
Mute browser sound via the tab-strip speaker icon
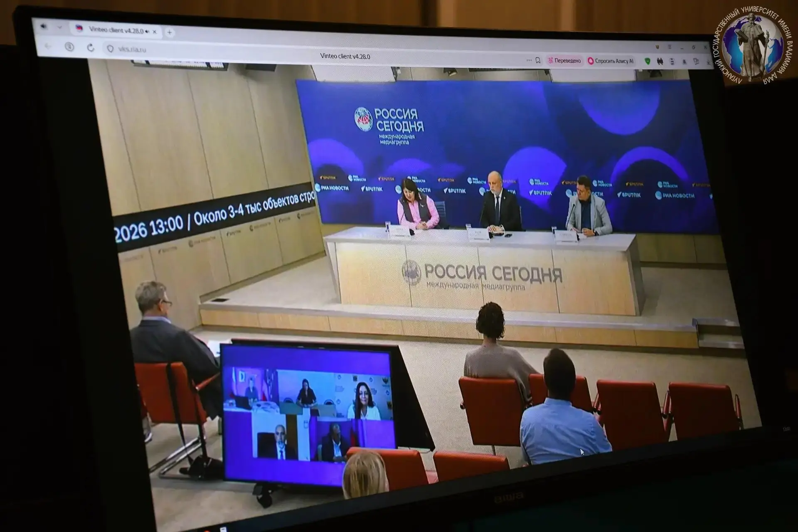tap(44, 27)
